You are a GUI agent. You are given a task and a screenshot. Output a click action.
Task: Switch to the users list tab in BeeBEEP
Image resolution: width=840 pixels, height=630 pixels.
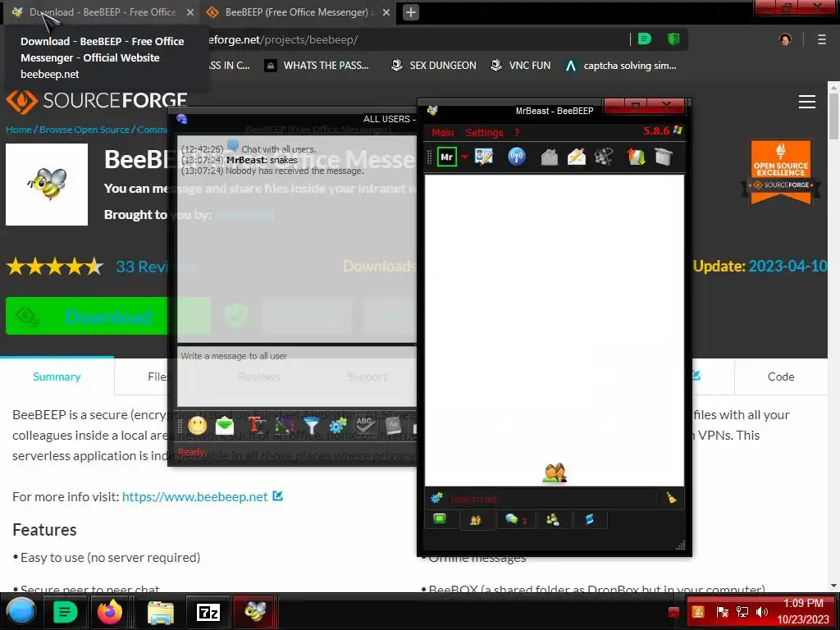(x=475, y=519)
